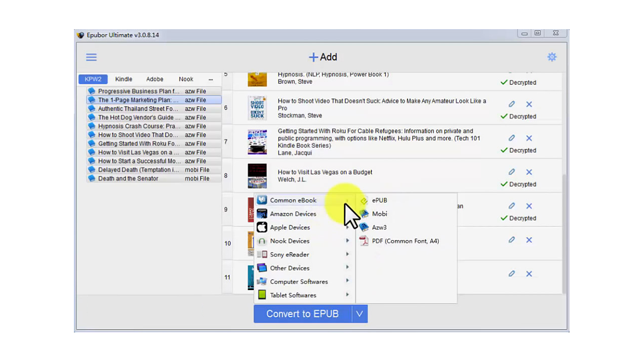The height and width of the screenshot is (362, 644).
Task: Click the Stockman, Steve author text
Action: (x=300, y=116)
